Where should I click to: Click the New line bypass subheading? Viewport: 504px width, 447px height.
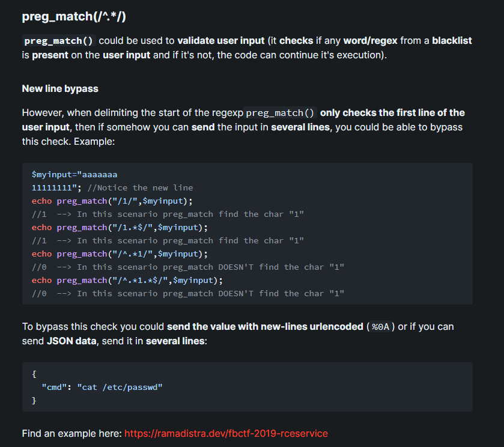point(60,88)
